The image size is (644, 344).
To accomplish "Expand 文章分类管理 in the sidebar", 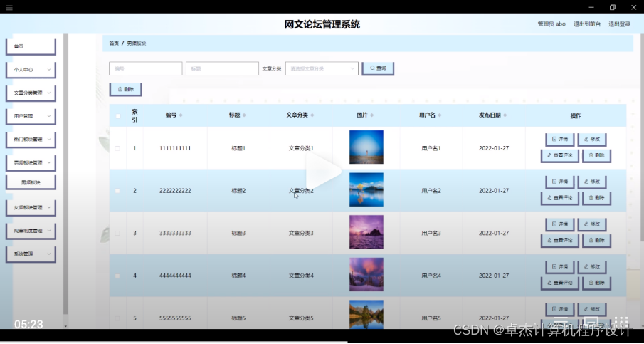I will (x=31, y=93).
